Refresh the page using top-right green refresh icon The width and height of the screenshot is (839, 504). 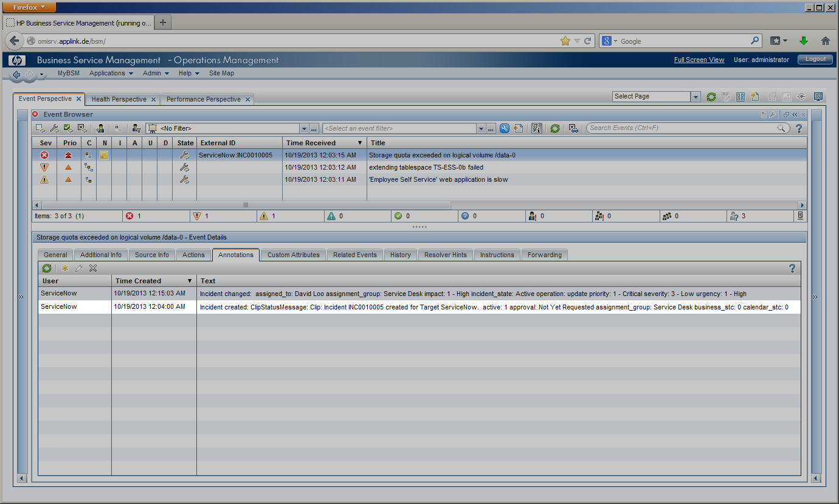(x=711, y=97)
